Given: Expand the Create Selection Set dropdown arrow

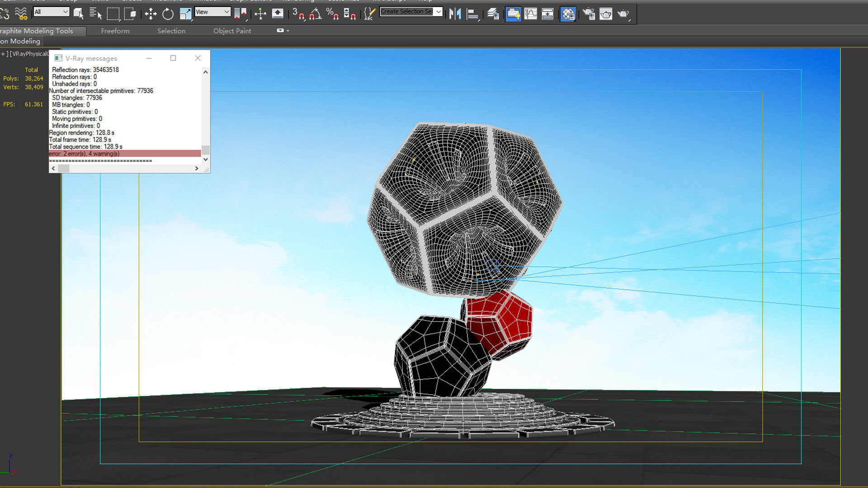Looking at the screenshot, I should [438, 12].
